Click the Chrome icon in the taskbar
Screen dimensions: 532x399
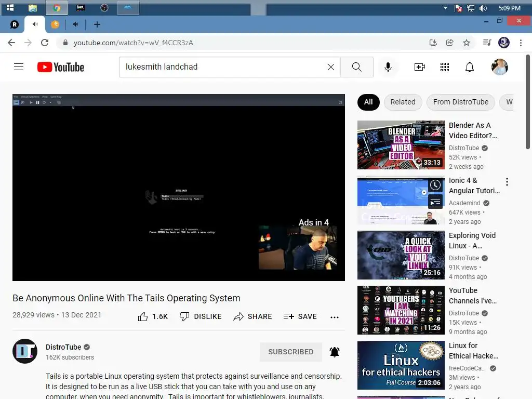click(x=57, y=8)
